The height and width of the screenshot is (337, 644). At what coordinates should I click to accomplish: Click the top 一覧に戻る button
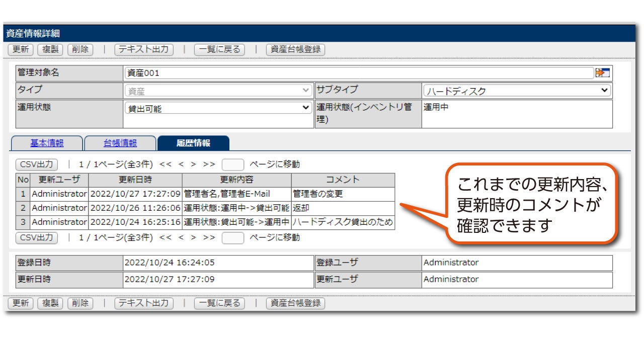click(219, 49)
